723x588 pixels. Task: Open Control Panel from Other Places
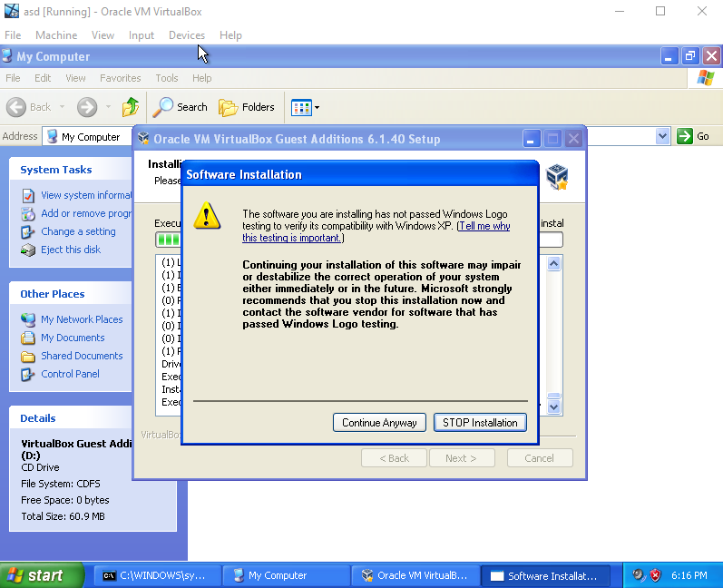point(70,374)
